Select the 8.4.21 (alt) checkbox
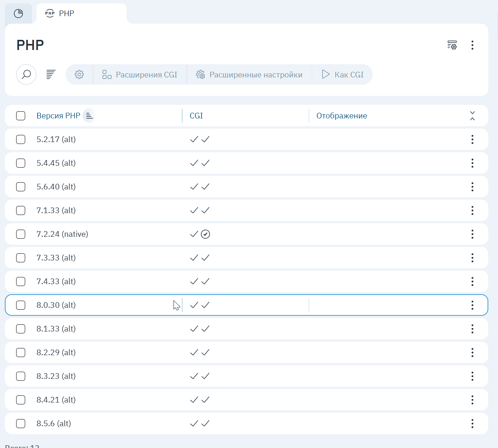Screen dimensions: 498x448 21,400
